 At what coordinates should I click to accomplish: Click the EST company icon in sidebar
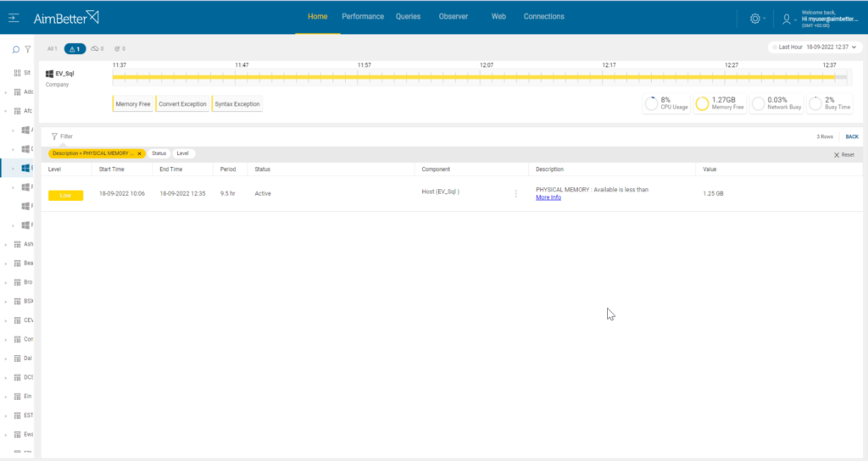tap(17, 415)
